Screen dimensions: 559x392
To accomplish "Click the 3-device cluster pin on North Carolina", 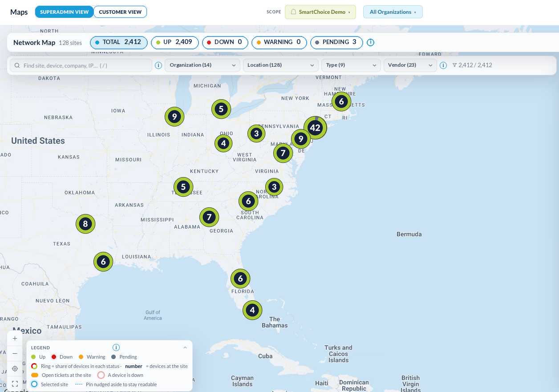I will point(274,187).
